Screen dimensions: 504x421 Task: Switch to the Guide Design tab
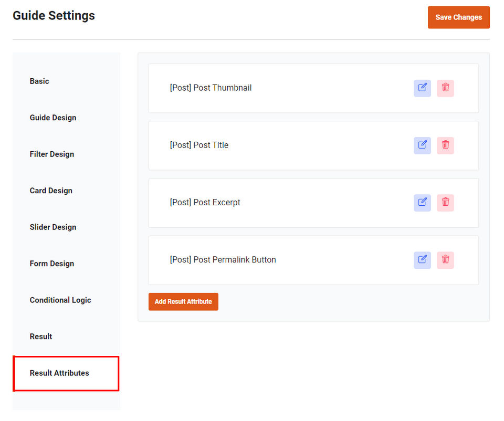click(53, 118)
